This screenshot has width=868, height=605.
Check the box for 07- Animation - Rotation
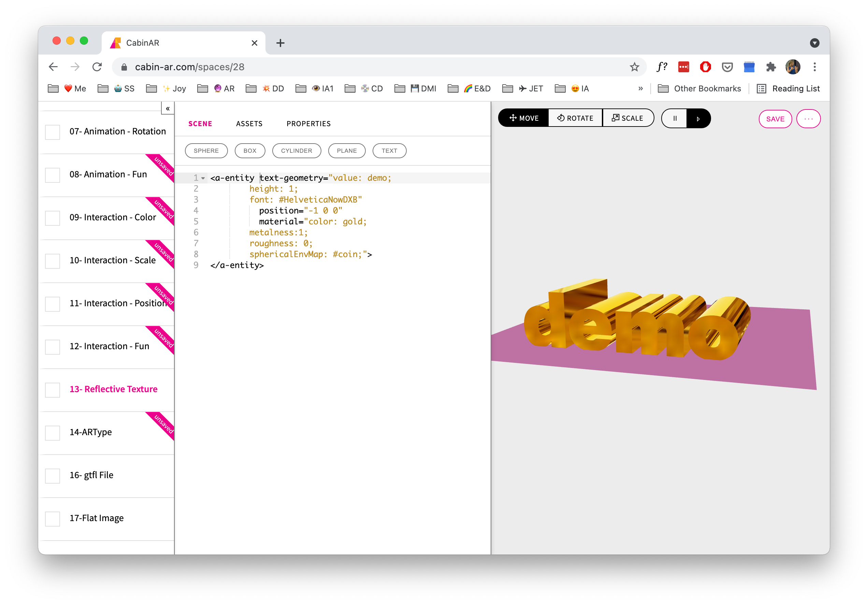53,132
